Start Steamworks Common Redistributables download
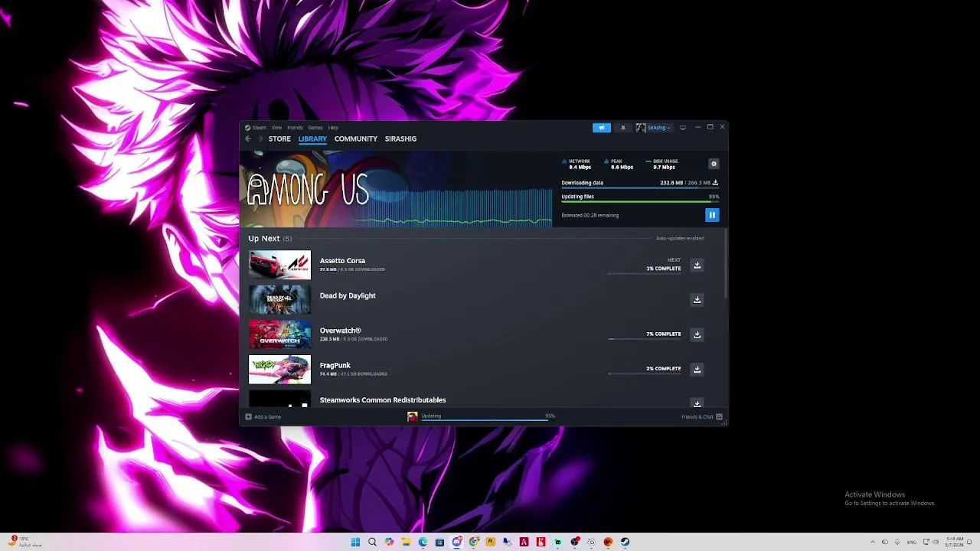This screenshot has width=980, height=551. [697, 403]
